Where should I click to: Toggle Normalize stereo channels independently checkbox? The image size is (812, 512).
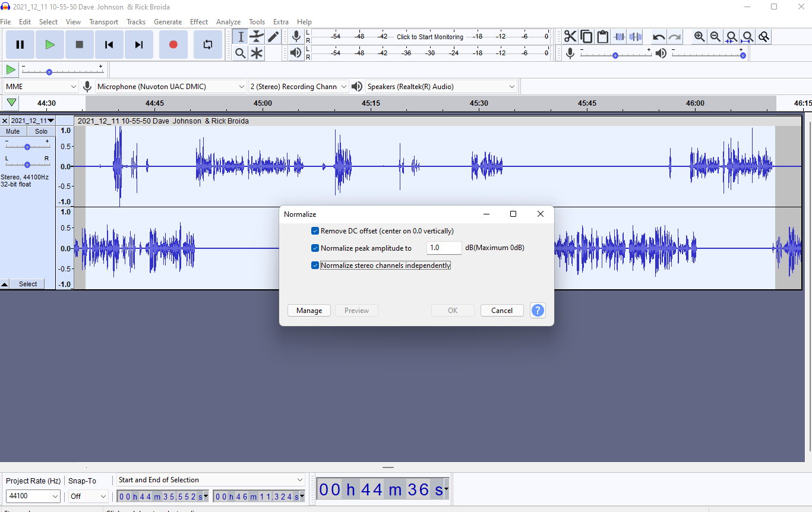[x=315, y=266]
